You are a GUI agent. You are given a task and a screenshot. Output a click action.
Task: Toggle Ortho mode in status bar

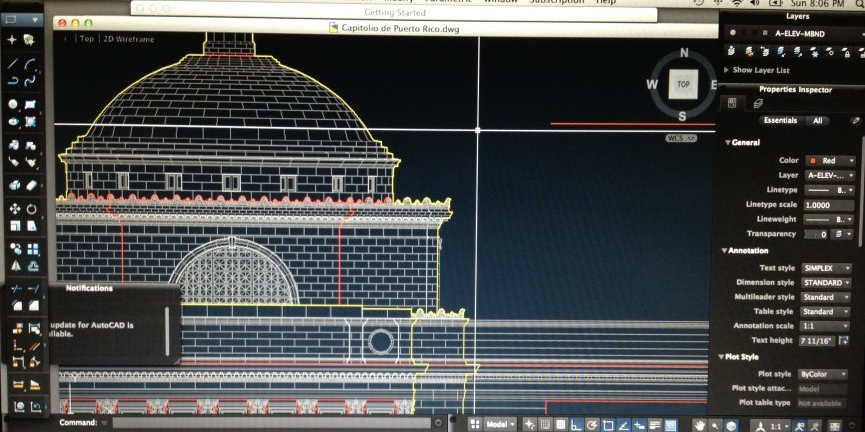point(576,425)
